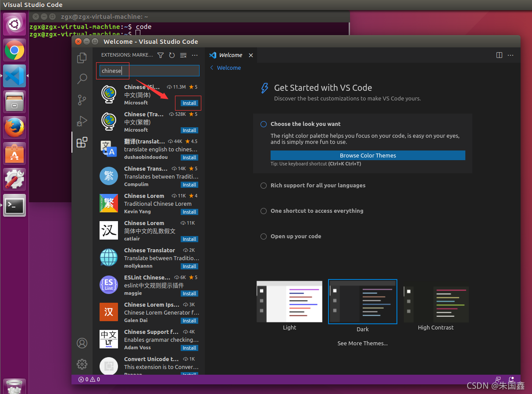Open System Settings from Ubuntu dock
The image size is (532, 394).
pos(14,179)
